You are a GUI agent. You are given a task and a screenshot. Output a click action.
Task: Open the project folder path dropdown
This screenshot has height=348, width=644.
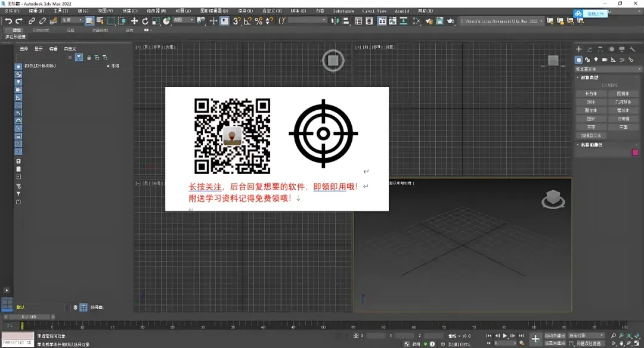point(501,21)
